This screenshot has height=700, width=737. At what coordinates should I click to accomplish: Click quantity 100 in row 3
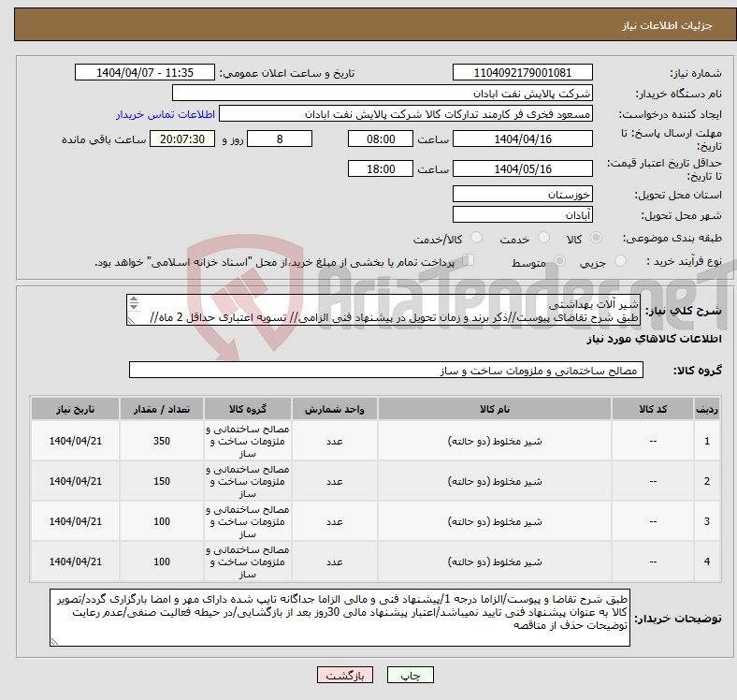coord(162,521)
